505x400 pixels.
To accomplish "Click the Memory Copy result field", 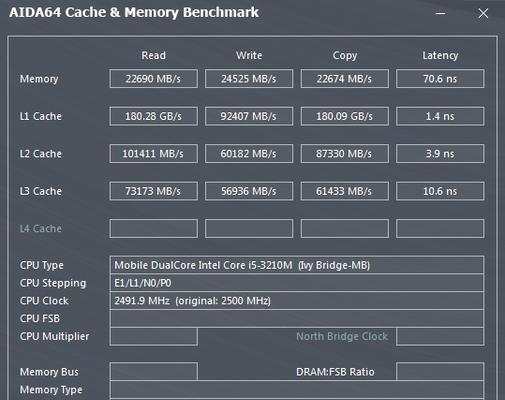I will tap(345, 79).
